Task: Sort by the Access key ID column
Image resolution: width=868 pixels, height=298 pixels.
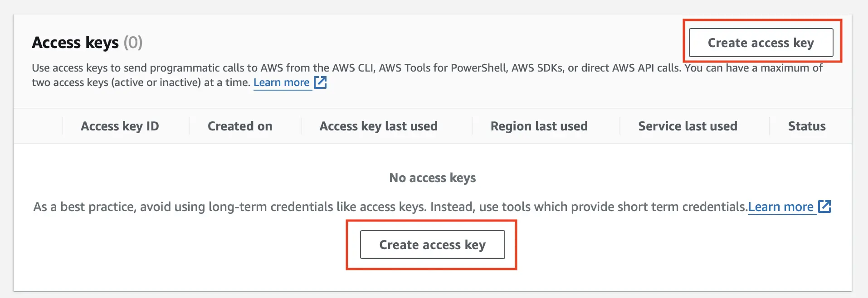Action: pos(120,126)
